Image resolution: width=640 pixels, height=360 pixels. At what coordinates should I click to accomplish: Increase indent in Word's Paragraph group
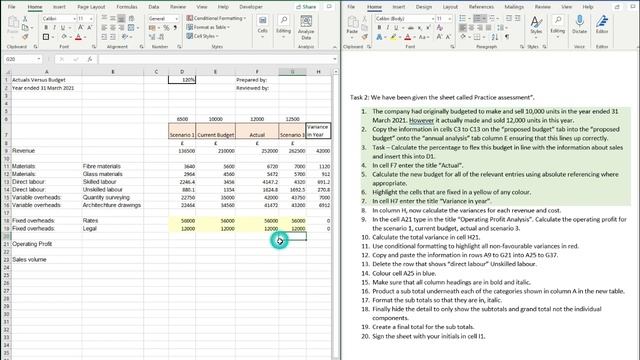(x=518, y=18)
